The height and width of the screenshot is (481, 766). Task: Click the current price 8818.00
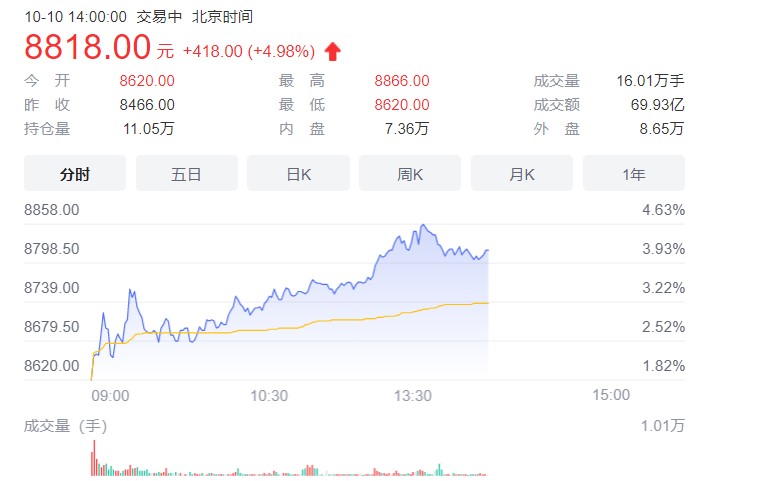click(x=87, y=47)
